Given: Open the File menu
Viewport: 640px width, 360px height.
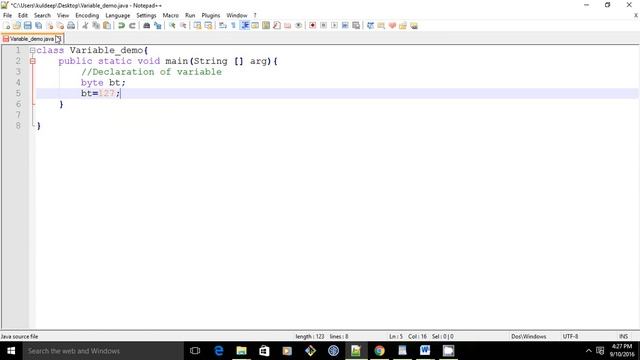Looking at the screenshot, I should 7,15.
